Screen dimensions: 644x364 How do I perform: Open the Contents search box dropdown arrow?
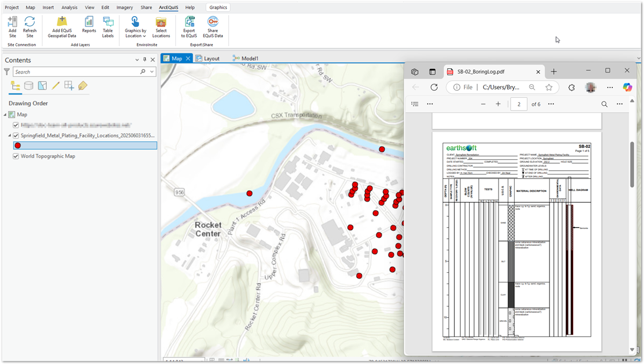[152, 71]
